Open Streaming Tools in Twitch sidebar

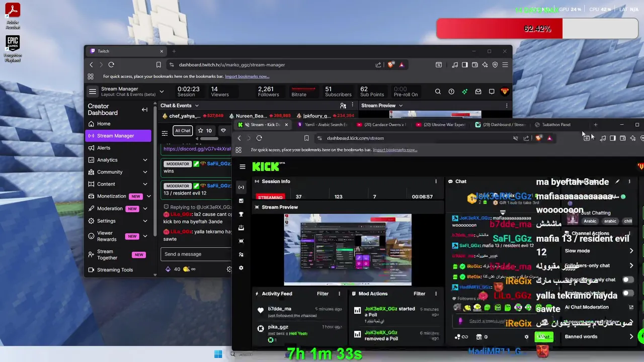[x=118, y=270]
